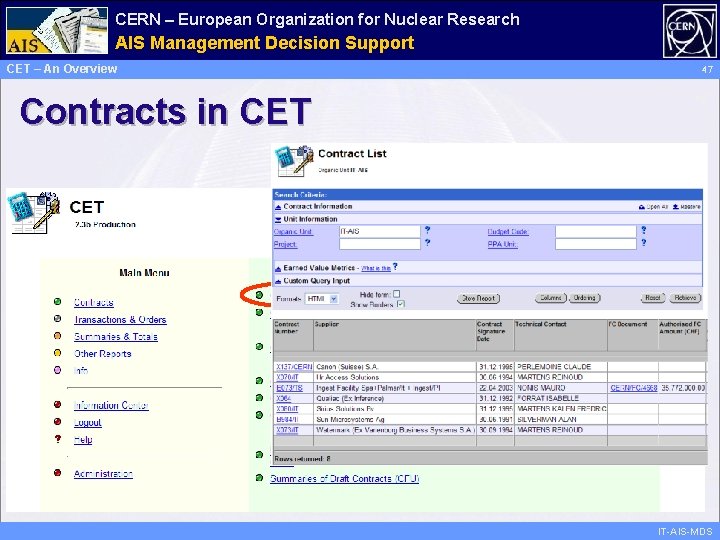Click the Retrieve button

click(686, 298)
